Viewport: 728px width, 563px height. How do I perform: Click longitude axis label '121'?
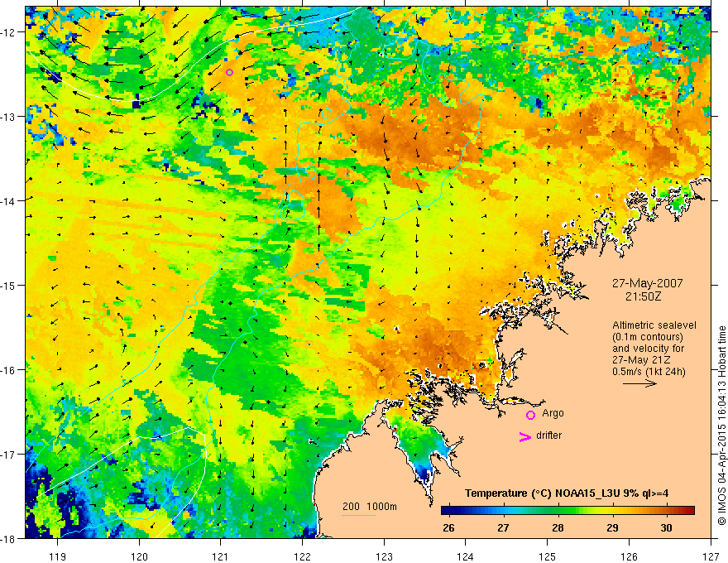click(221, 556)
